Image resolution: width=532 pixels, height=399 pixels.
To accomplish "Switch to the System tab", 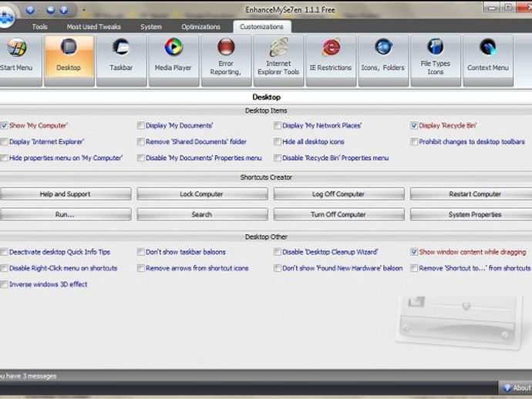I will tap(151, 27).
